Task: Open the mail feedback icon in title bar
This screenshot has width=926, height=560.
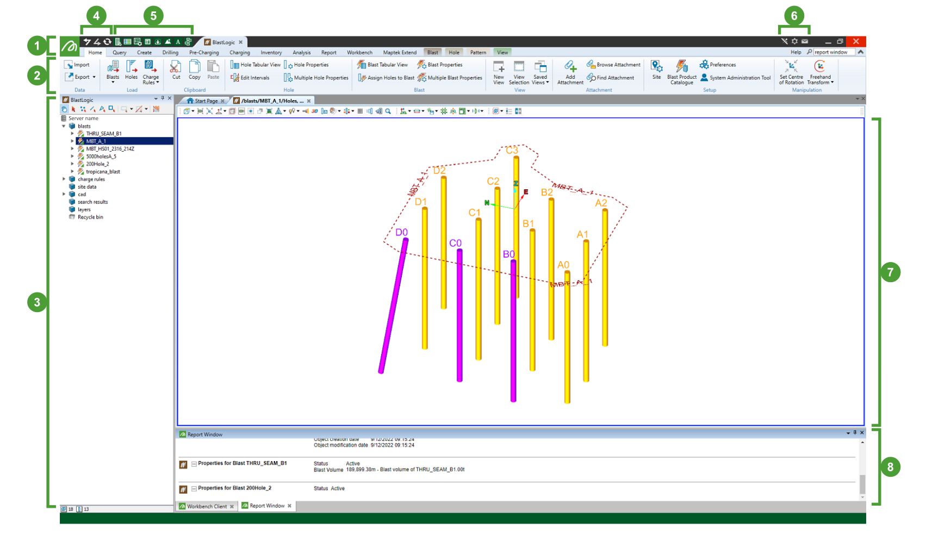Action: pos(805,41)
